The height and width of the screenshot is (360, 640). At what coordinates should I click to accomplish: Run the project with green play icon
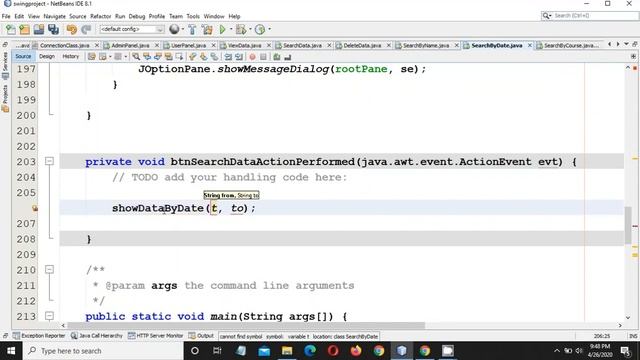click(x=222, y=29)
